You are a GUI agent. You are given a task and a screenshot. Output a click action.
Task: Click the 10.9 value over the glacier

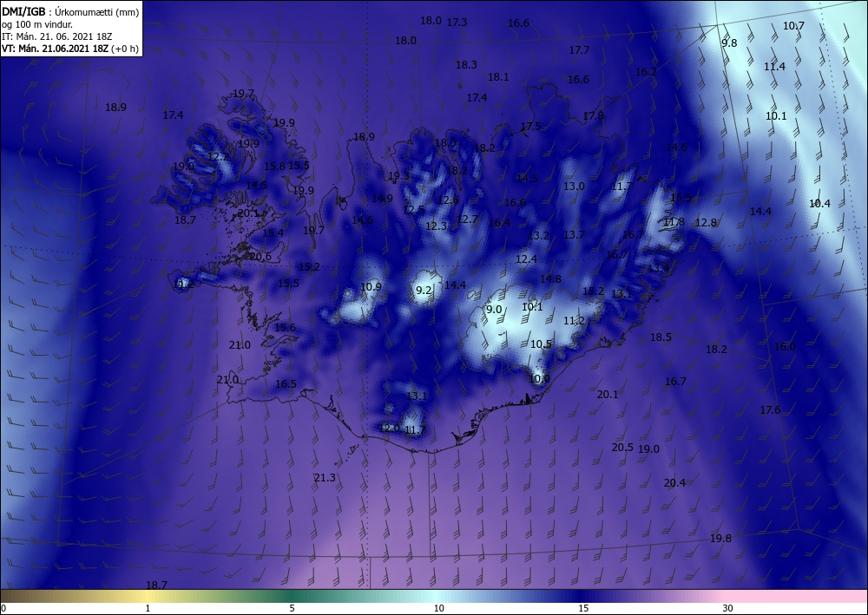(371, 286)
